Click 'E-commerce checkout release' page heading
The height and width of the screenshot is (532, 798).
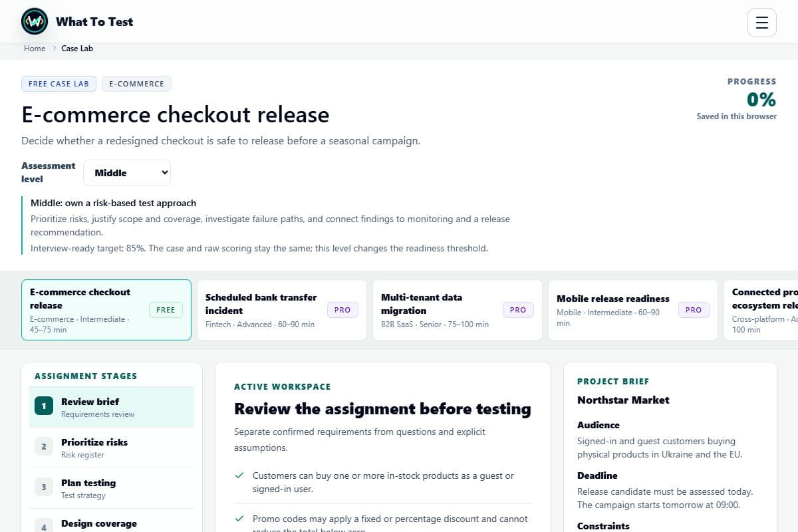point(176,115)
